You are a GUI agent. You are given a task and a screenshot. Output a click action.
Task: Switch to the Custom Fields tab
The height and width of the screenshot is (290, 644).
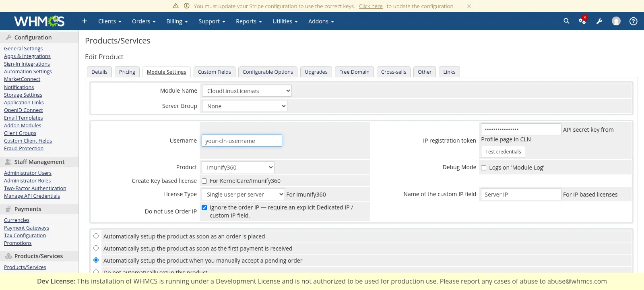(215, 72)
